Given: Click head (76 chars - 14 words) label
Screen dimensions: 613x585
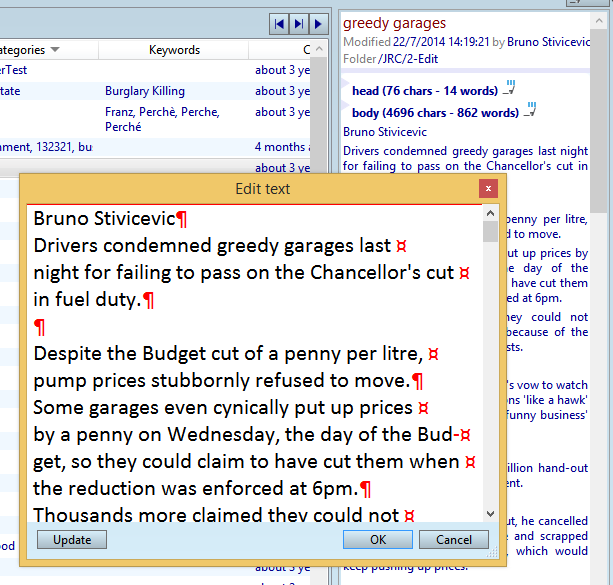Looking at the screenshot, I should (425, 91).
